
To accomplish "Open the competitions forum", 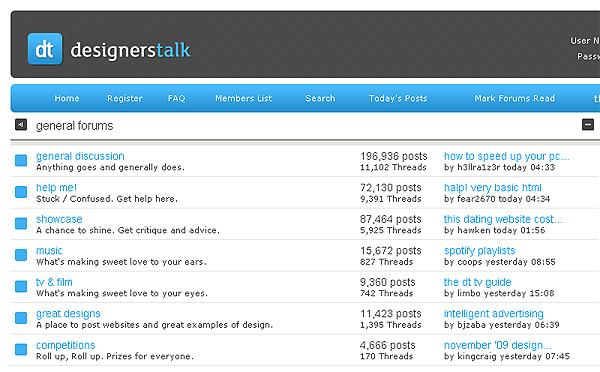I will pyautogui.click(x=65, y=345).
